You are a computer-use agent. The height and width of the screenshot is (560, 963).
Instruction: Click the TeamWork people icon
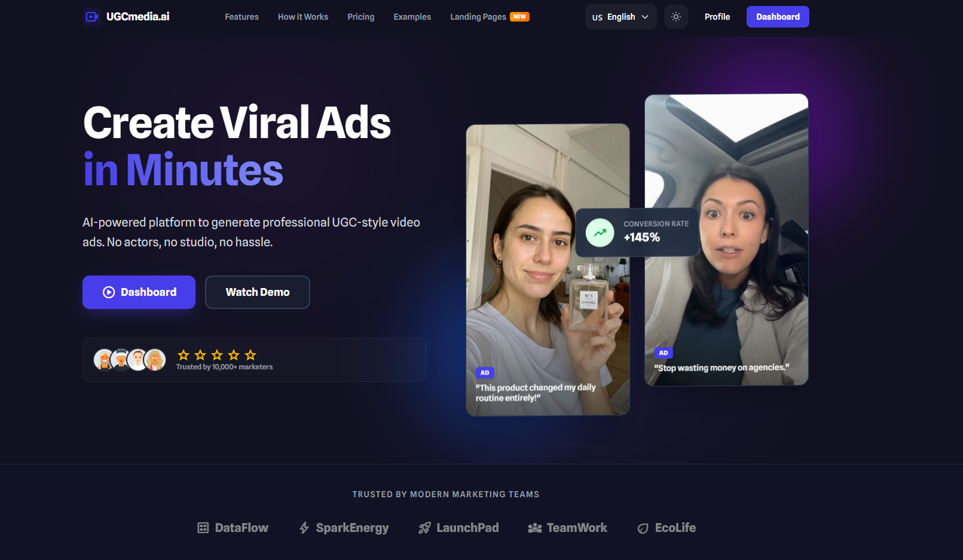(534, 527)
